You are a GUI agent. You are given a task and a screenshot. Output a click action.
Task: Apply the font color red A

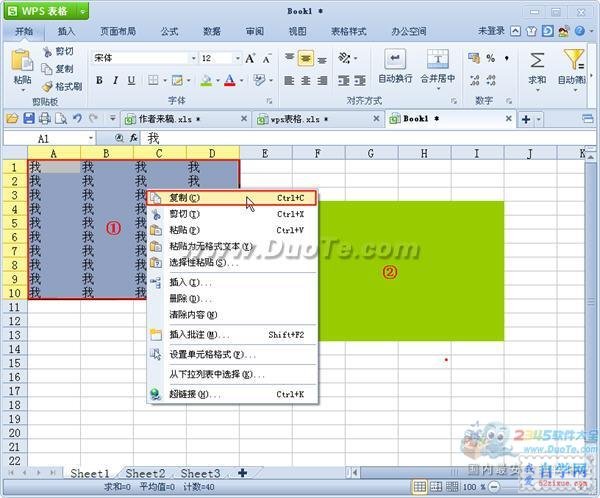(229, 80)
